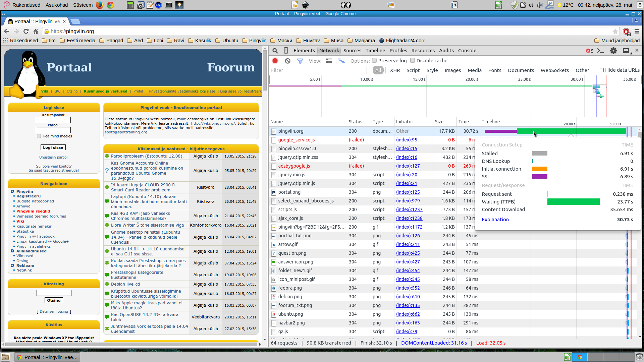Click the DevTools inspect element magnifier icon
This screenshot has height=362, width=644.
coord(275,51)
